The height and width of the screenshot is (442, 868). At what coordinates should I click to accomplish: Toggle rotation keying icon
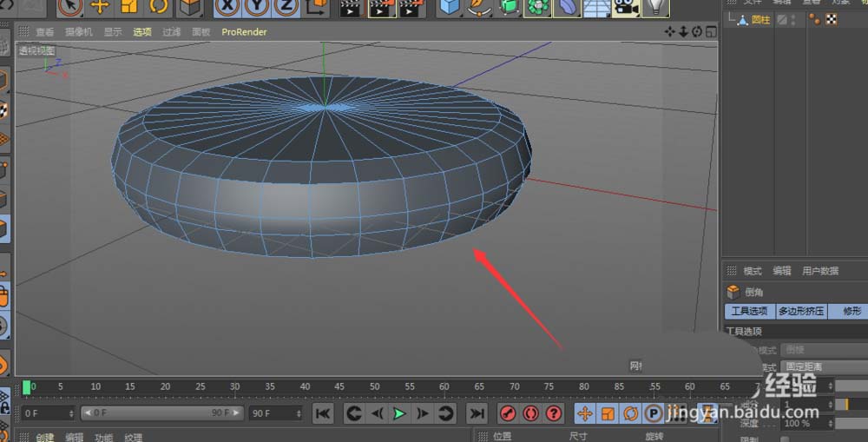pos(630,413)
